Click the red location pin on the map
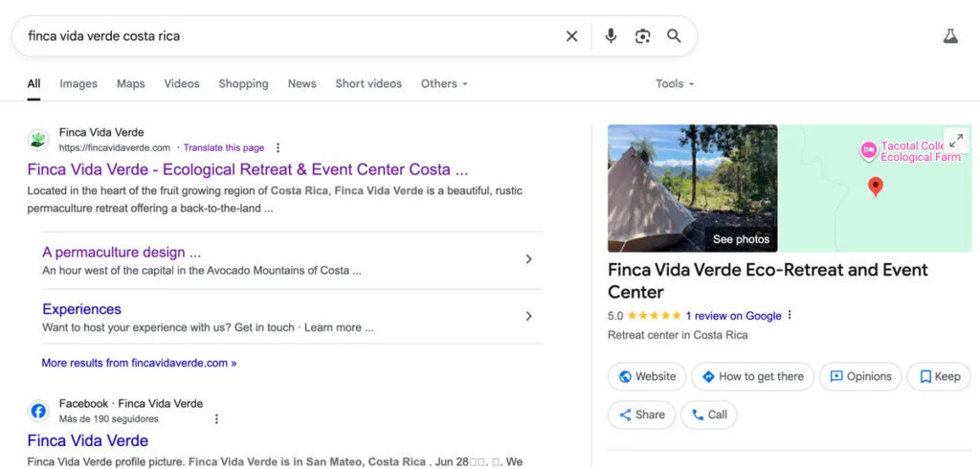This screenshot has width=980, height=469. coord(876,187)
